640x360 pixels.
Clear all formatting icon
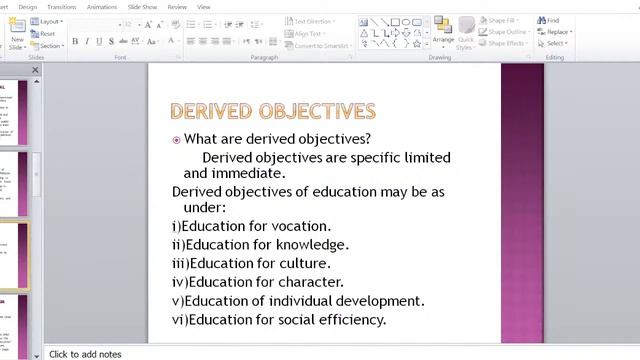point(176,25)
